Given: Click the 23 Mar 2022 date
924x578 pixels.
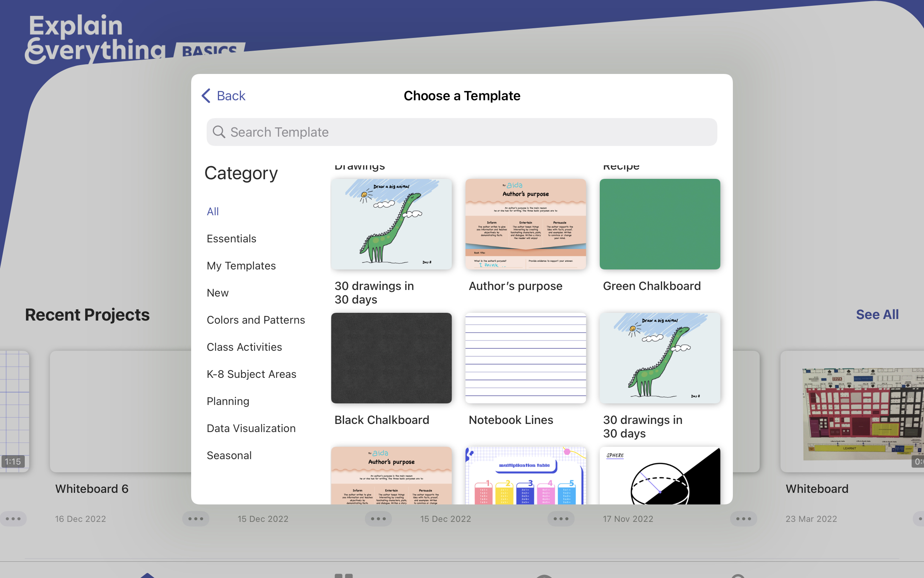Looking at the screenshot, I should coord(811,519).
